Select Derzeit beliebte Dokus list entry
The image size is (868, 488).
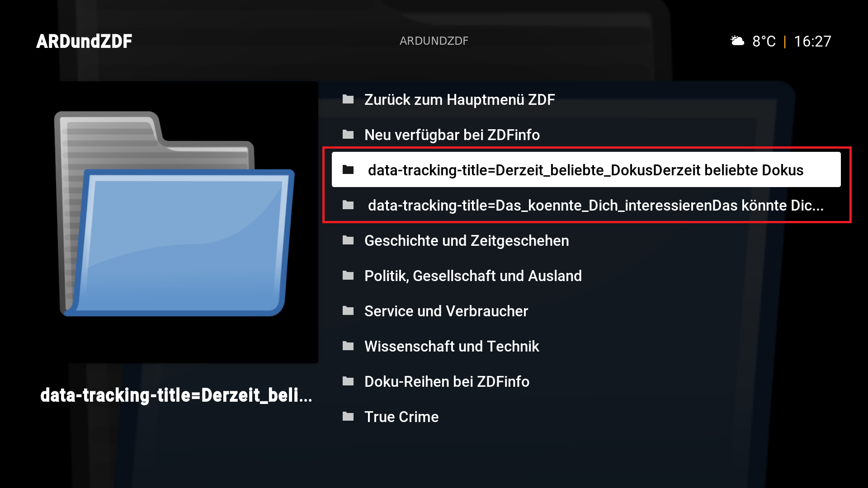pyautogui.click(x=586, y=169)
